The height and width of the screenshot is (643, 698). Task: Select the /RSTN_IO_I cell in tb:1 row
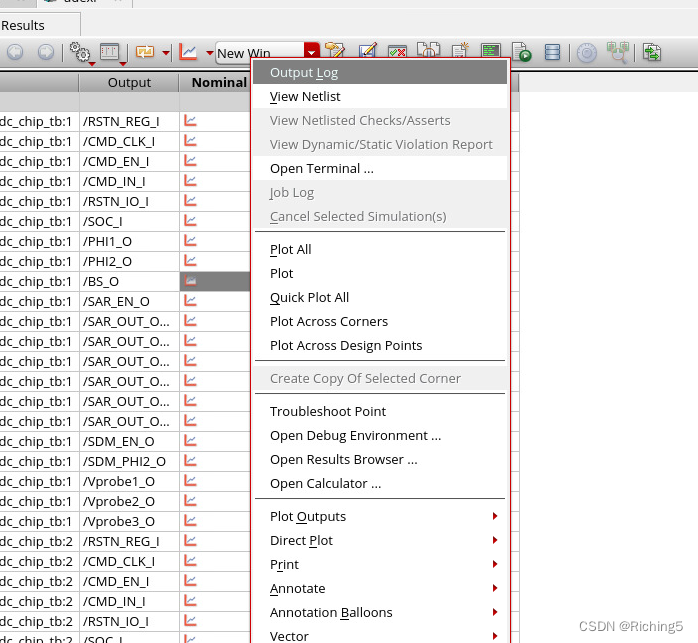pyautogui.click(x=129, y=201)
